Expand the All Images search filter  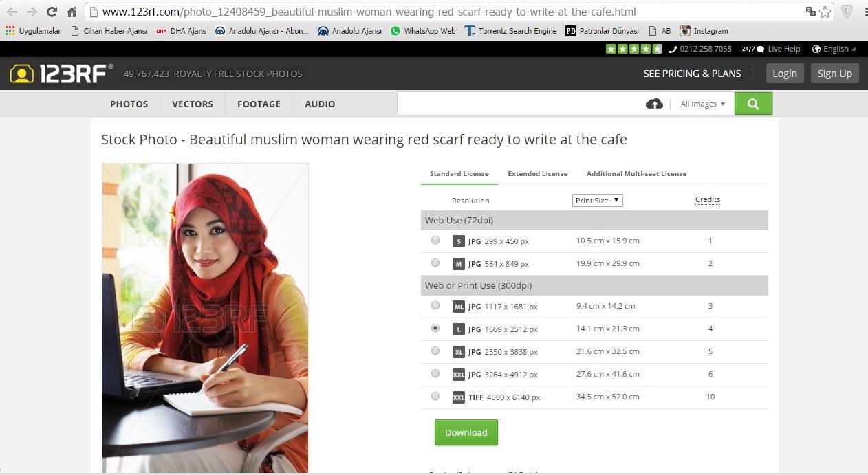tap(702, 104)
